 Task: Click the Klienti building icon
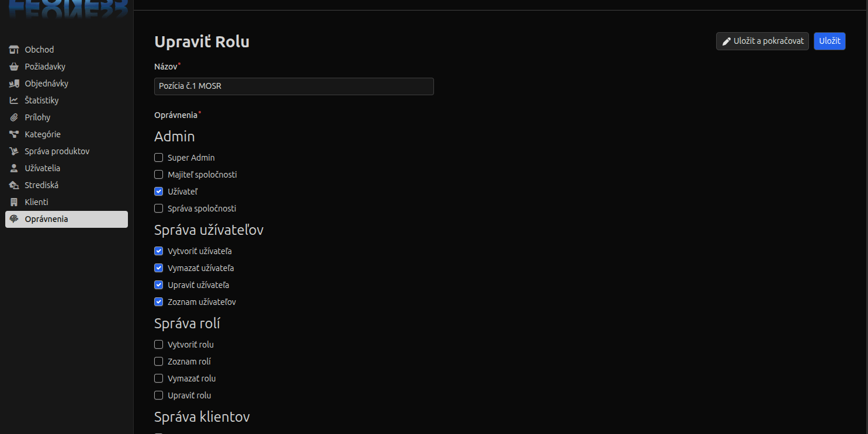(14, 202)
